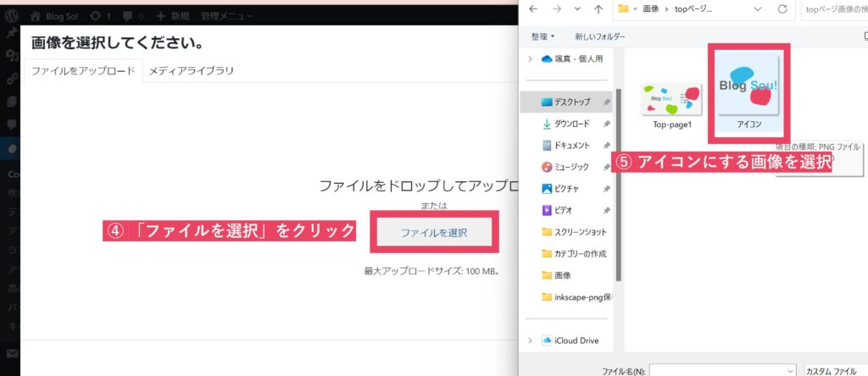Switch to the メディアライブラリ tab
The image size is (868, 376).
191,71
